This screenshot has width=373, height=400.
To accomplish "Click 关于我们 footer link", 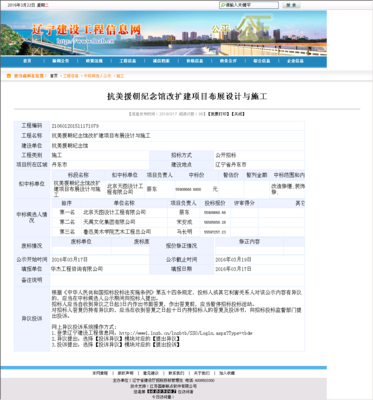I will tap(202, 373).
